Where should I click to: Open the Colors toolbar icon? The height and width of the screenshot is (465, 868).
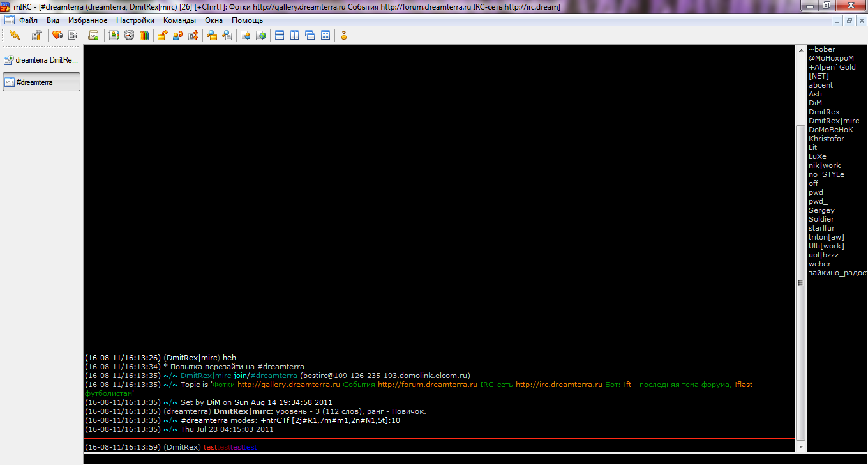click(144, 35)
